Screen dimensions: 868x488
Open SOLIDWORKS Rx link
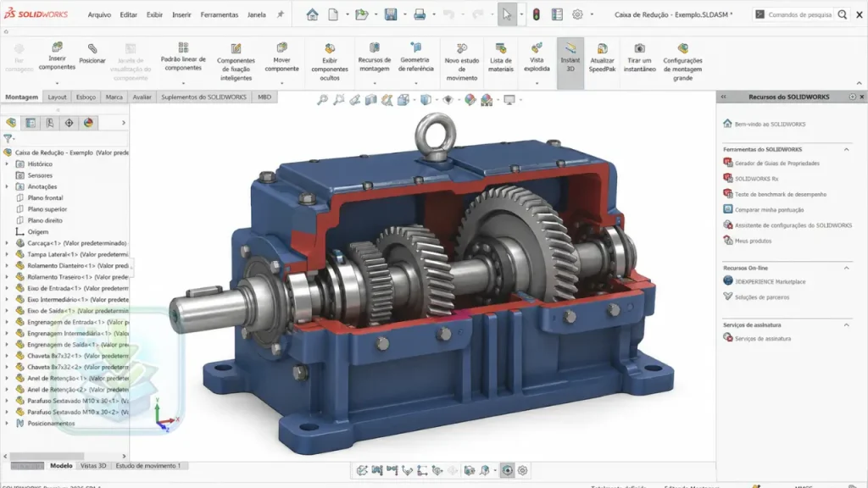coord(756,179)
